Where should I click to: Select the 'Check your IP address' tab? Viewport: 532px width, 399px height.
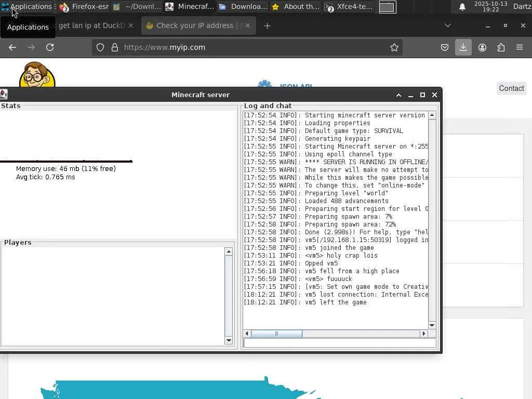pyautogui.click(x=198, y=26)
